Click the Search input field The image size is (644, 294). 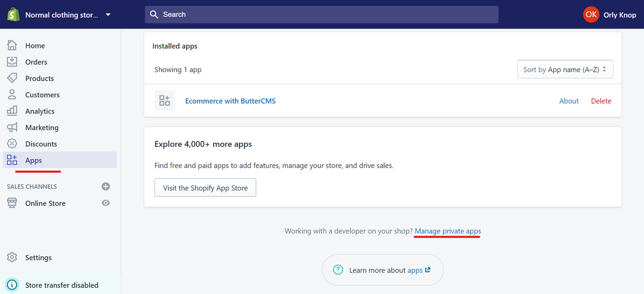click(x=321, y=15)
